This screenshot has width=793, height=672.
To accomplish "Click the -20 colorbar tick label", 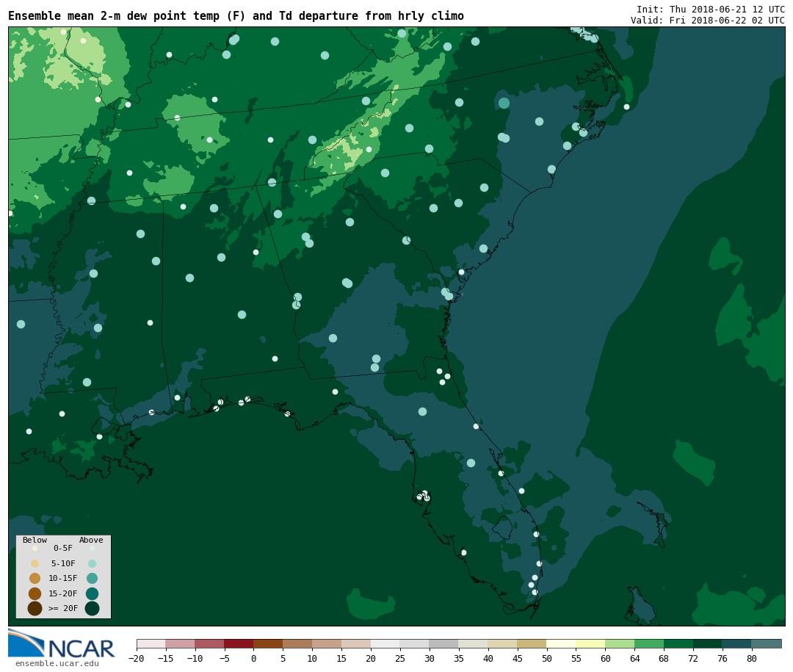I will coord(137,658).
